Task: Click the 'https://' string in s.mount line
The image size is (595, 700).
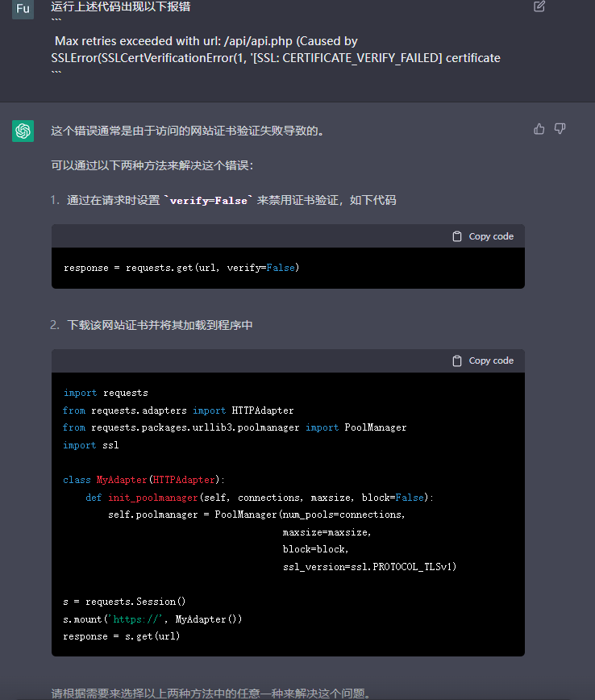Action: [138, 619]
